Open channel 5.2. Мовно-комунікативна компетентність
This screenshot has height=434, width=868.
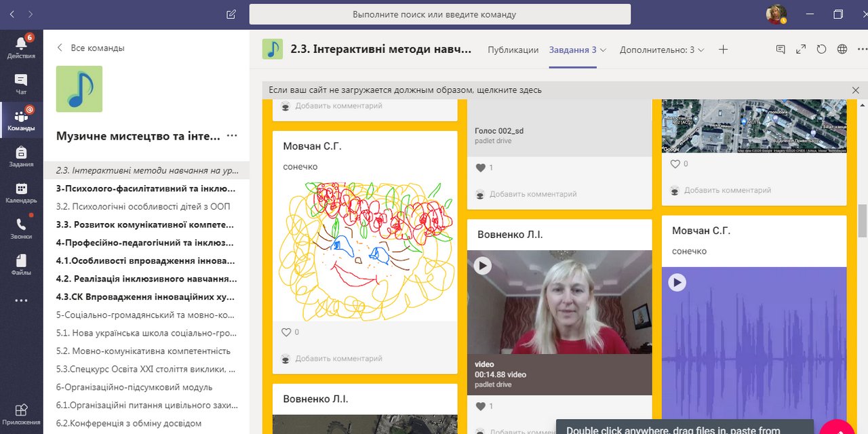146,351
